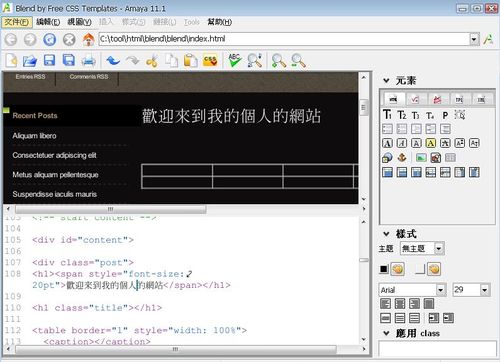The image size is (500, 362).
Task: Open Comments RSS link in page preview
Action: pos(89,77)
